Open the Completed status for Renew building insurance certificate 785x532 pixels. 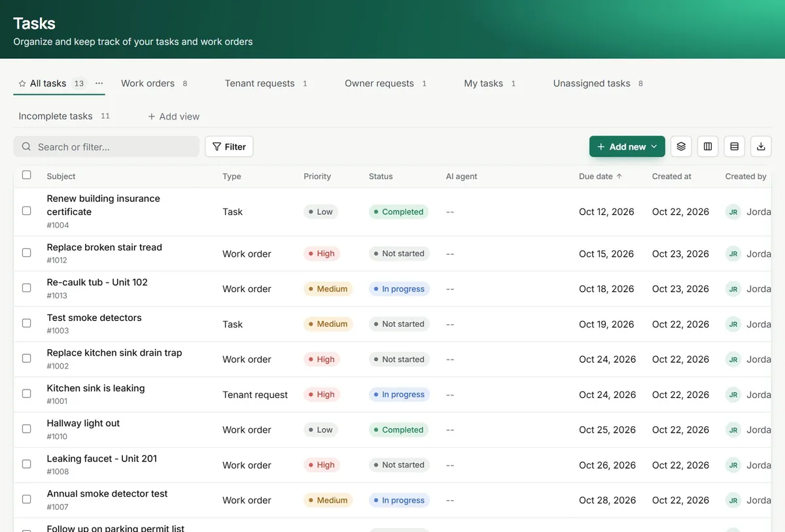coord(398,212)
